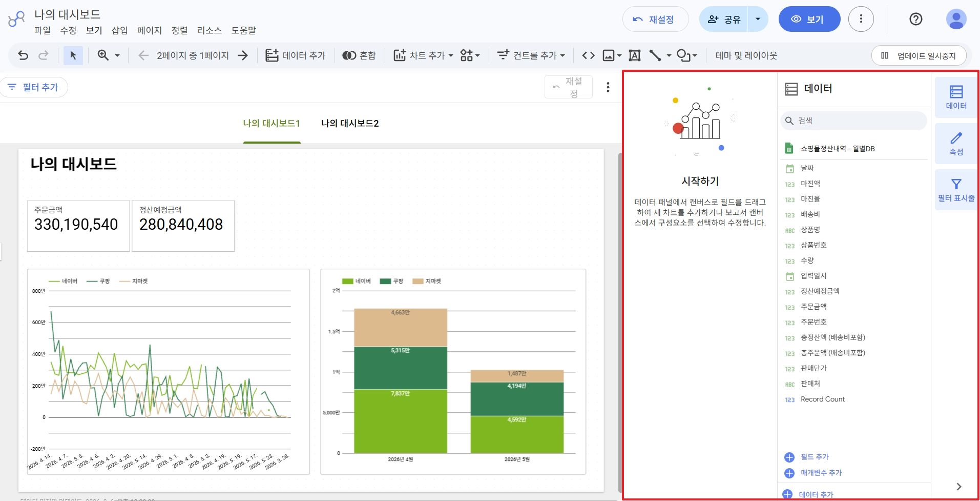Image resolution: width=980 pixels, height=501 pixels.
Task: Open the 차트 추가 dropdown
Action: click(x=423, y=55)
